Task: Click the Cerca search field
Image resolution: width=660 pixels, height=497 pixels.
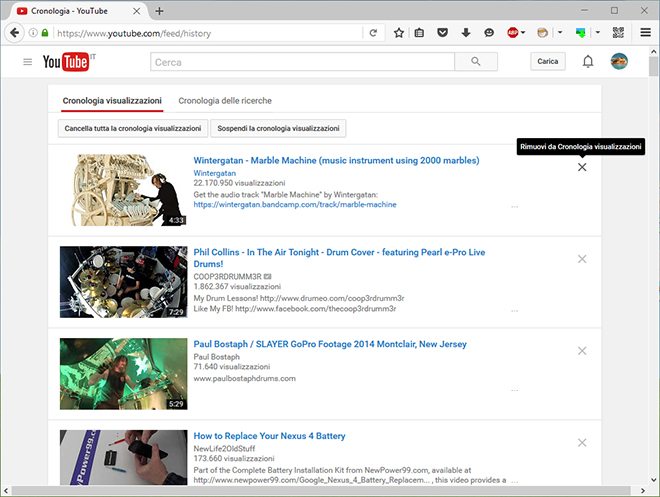Action: [302, 62]
